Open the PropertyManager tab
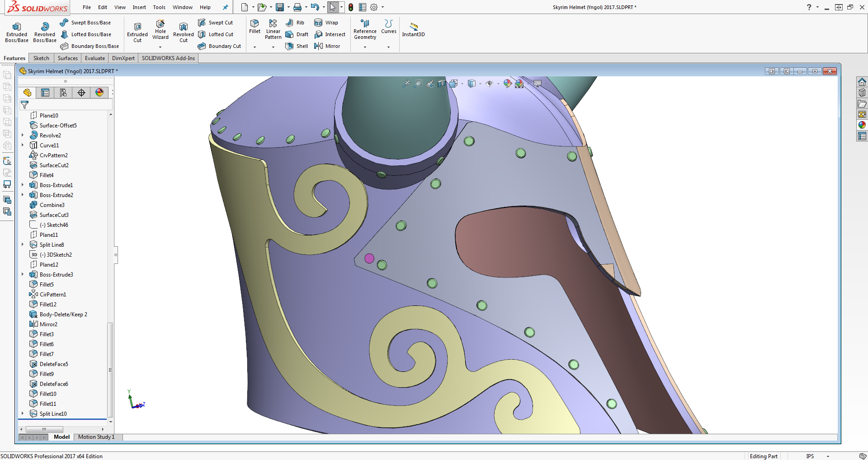The image size is (868, 460). [45, 93]
